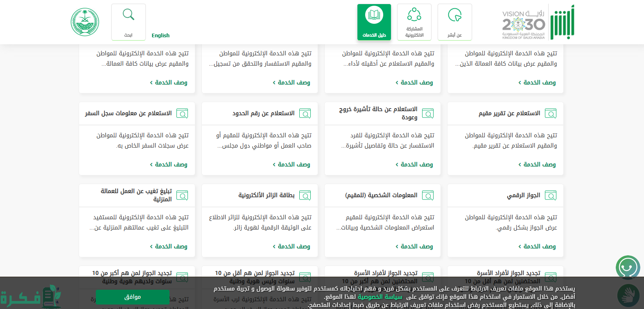Open the sign language accessibility hand icon
The width and height of the screenshot is (644, 309).
click(x=628, y=295)
